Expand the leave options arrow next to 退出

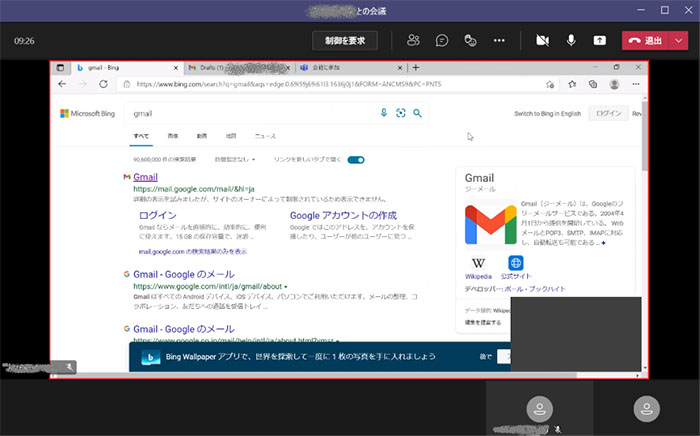tap(680, 41)
